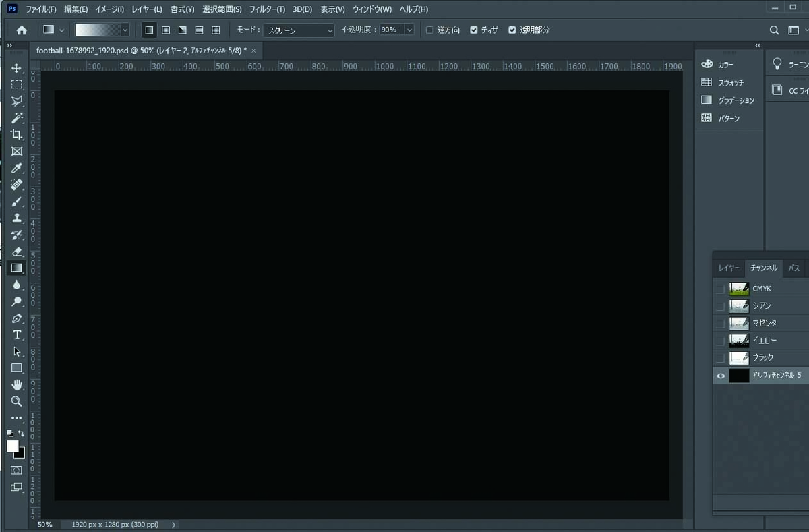Open the 不透明度 value dropdown
Viewport: 809px width, 532px height.
pyautogui.click(x=409, y=30)
